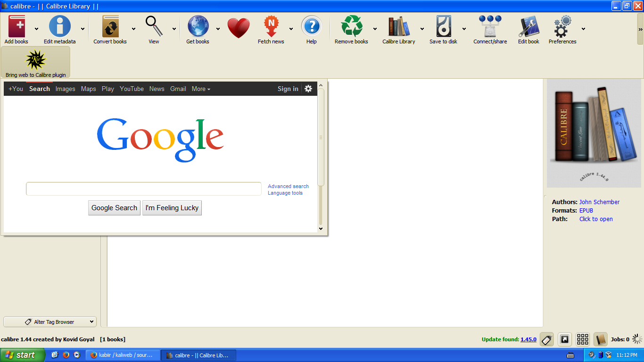Open the Help question mark icon
This screenshot has height=362, width=644.
click(x=312, y=26)
